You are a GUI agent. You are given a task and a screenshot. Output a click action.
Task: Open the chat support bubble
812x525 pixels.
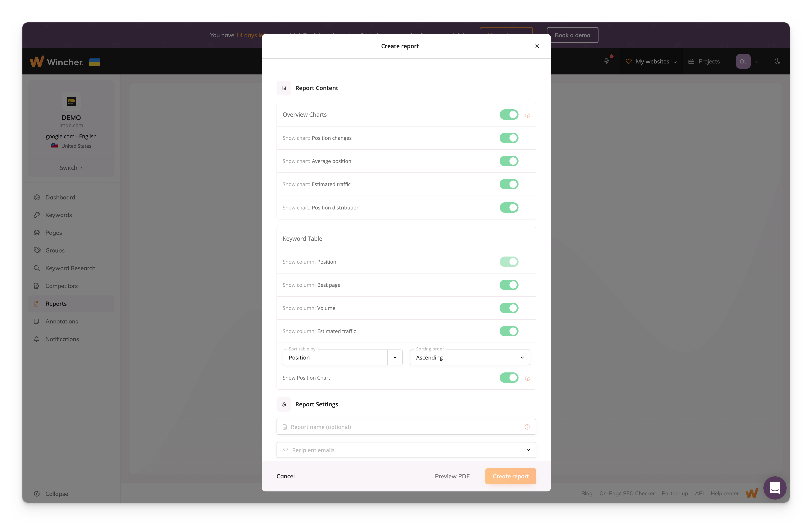[x=775, y=488]
